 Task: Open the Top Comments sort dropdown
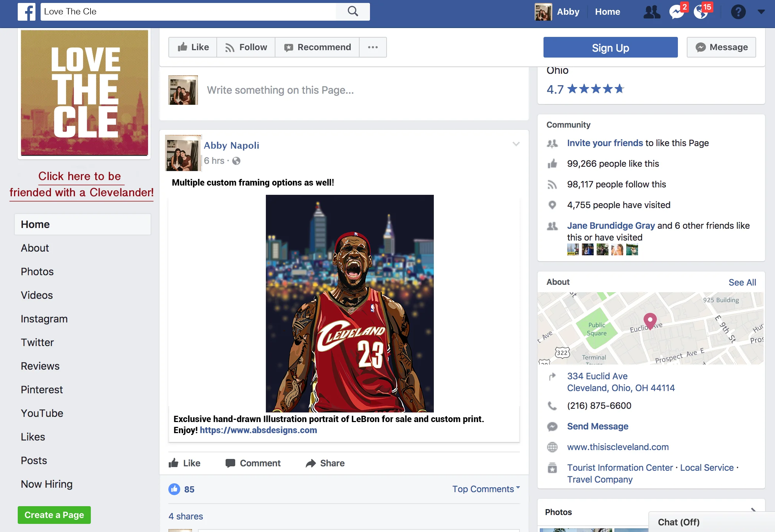[x=486, y=489]
